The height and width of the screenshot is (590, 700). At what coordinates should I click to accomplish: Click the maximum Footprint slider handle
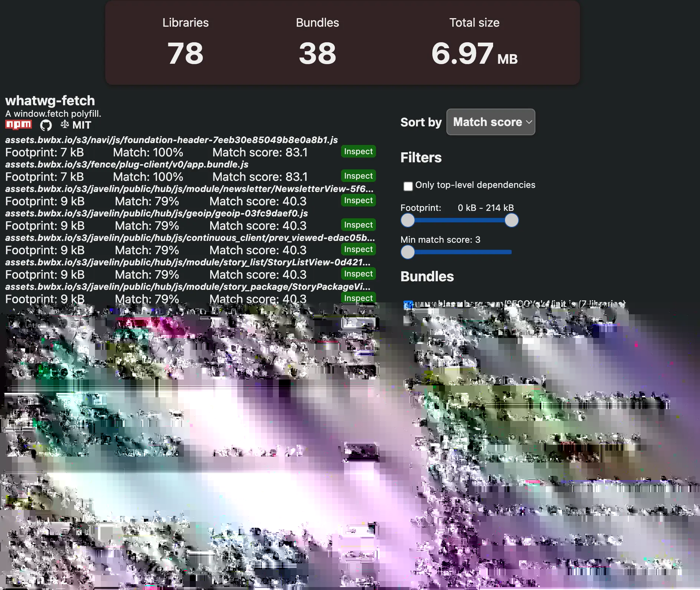pos(511,221)
